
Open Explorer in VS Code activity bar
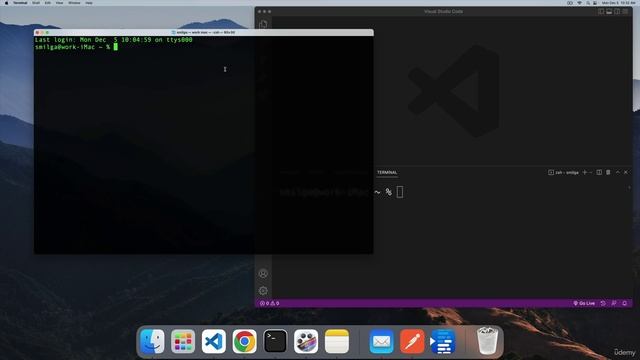click(x=263, y=24)
